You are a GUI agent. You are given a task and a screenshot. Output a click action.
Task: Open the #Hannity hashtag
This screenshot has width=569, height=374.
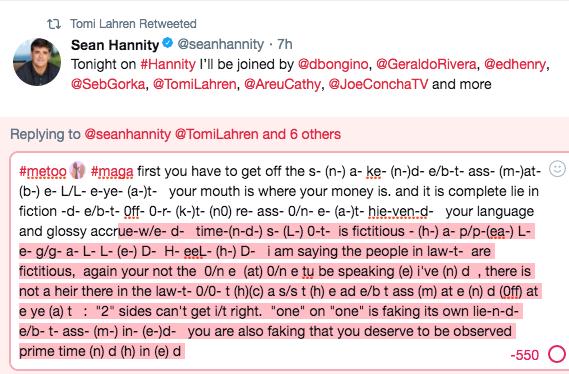click(168, 65)
